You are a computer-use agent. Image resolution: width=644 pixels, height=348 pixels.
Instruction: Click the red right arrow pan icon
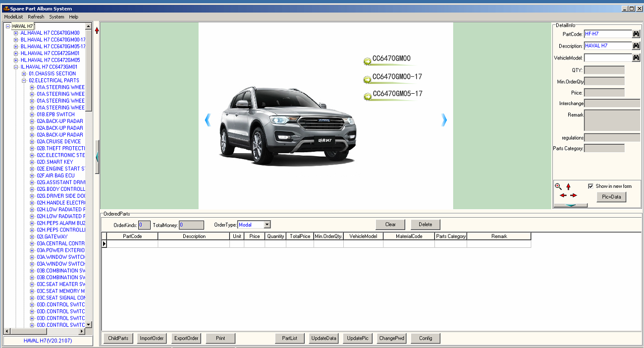point(574,195)
